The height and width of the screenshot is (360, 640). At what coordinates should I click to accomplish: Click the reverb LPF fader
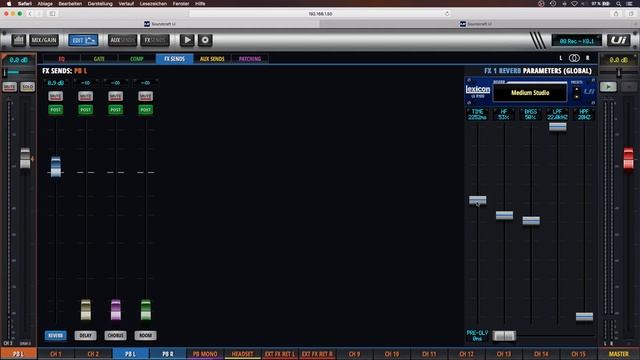[558, 127]
